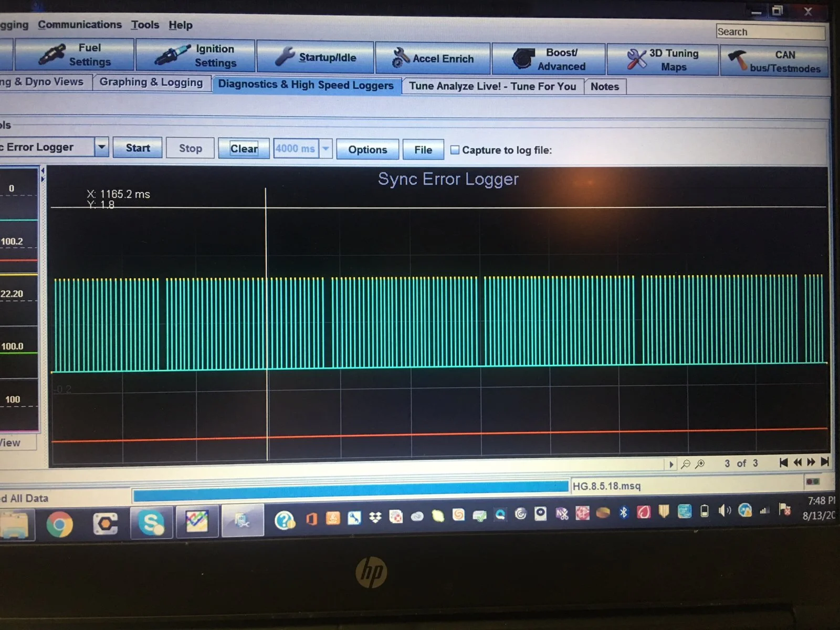The image size is (840, 630).
Task: Open logger Options
Action: [367, 150]
